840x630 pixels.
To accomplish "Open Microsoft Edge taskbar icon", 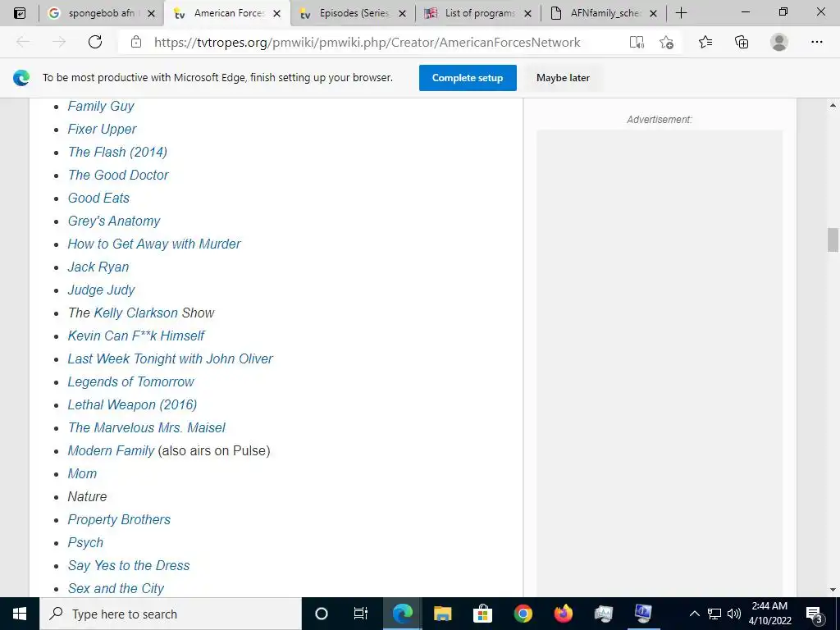I will (402, 614).
